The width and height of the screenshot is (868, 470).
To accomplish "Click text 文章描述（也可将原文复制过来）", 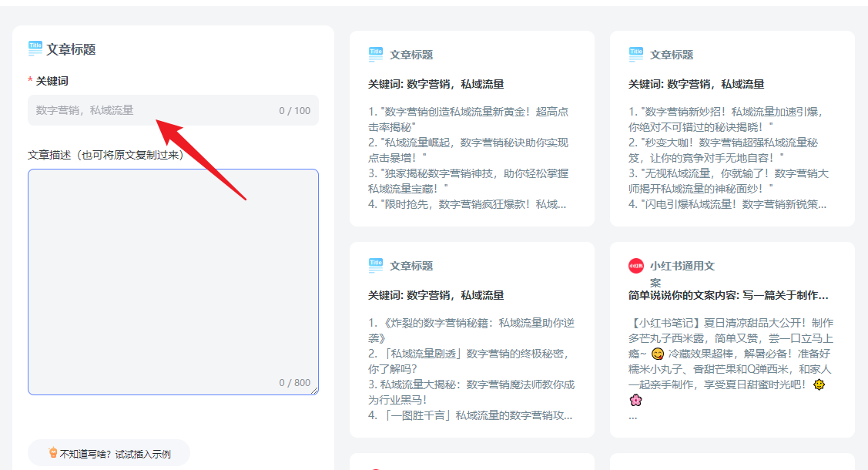I will (106, 155).
